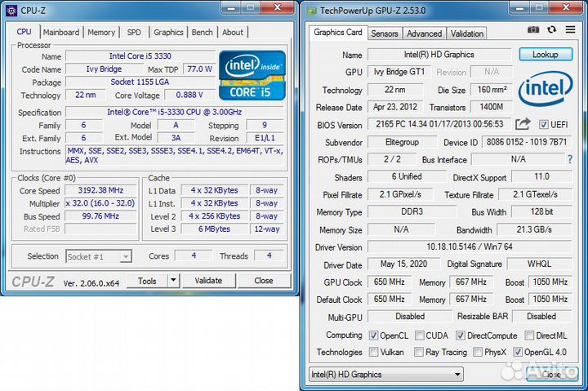Switch to the Mainboard tab

60,32
